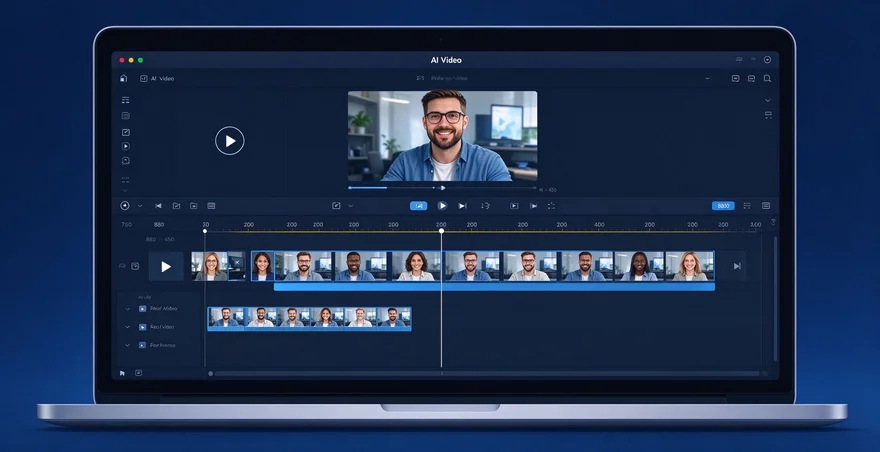Click the dotted grid icon in sidebar
The height and width of the screenshot is (452, 880).
pos(125,180)
